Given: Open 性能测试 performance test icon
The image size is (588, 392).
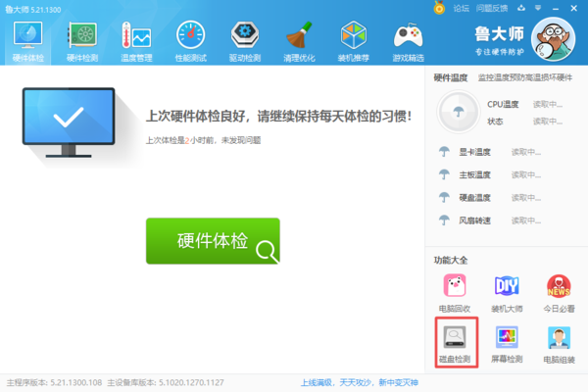Looking at the screenshot, I should click(x=190, y=42).
